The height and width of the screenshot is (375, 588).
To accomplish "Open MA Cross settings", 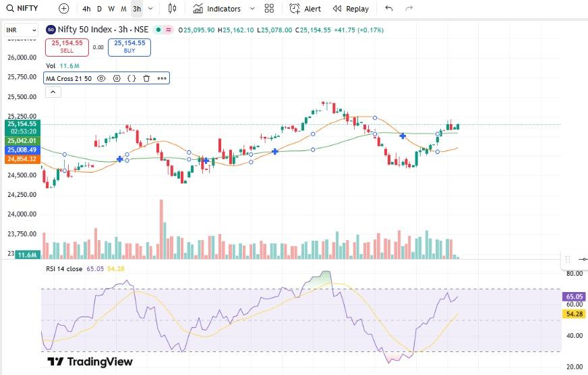I will [117, 78].
